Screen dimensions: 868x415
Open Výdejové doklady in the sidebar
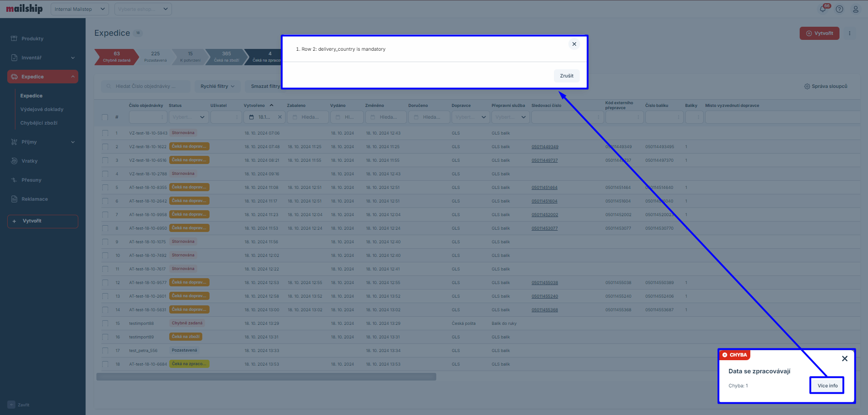42,109
